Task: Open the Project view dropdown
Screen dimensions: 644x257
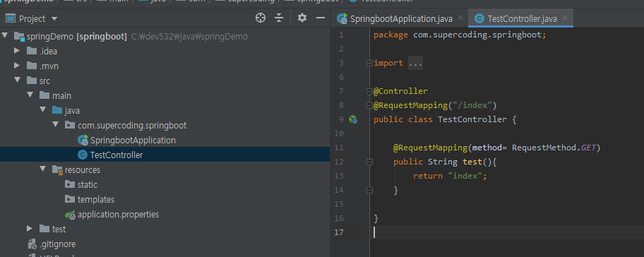Action: pos(54,19)
